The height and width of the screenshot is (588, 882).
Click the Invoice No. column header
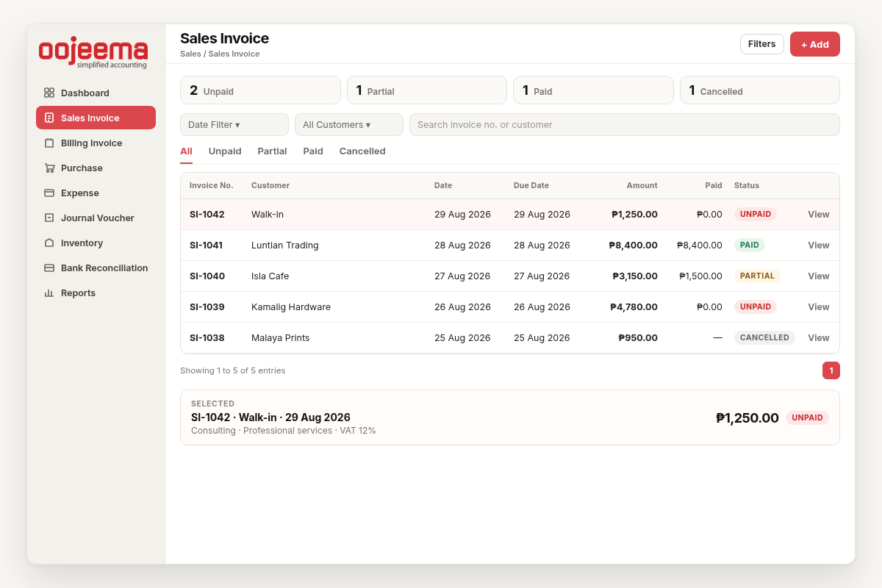coord(211,185)
